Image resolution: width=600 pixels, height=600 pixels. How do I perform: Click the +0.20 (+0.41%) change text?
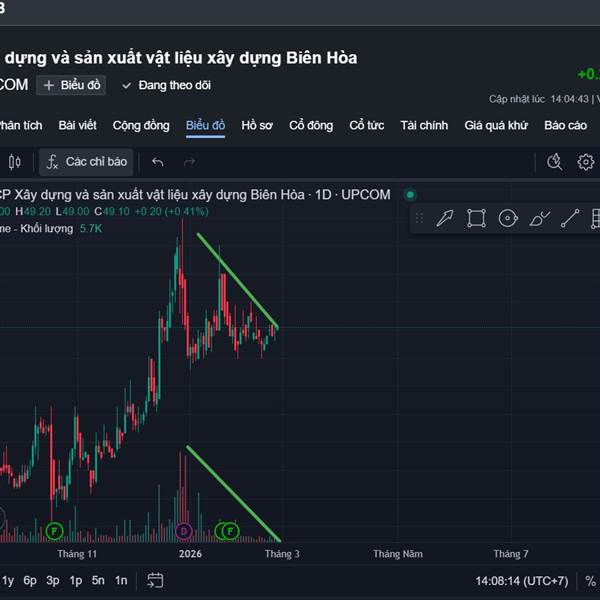tap(172, 212)
